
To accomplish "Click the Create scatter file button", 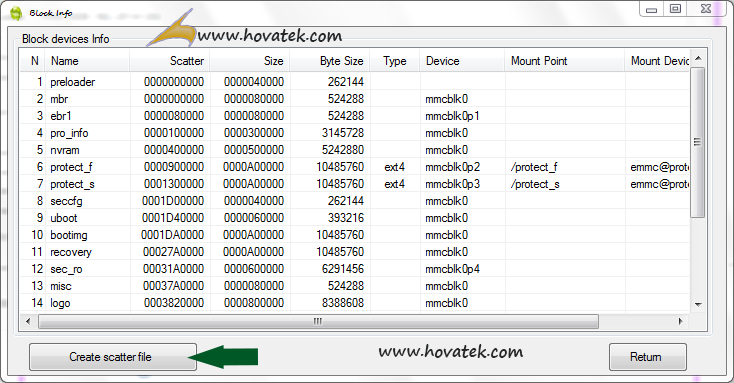I will (x=112, y=357).
